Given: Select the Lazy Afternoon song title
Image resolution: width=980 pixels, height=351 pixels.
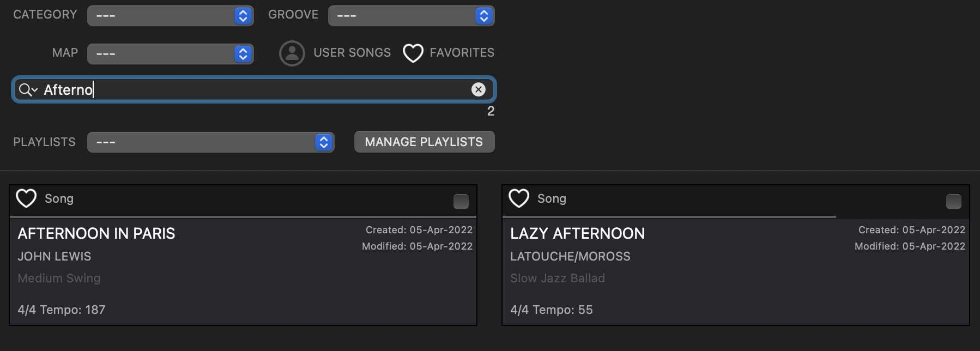Looking at the screenshot, I should tap(577, 233).
